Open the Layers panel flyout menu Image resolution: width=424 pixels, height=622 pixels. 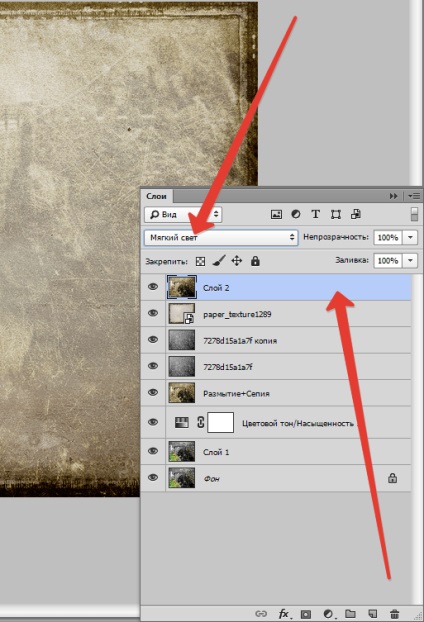[x=414, y=196]
